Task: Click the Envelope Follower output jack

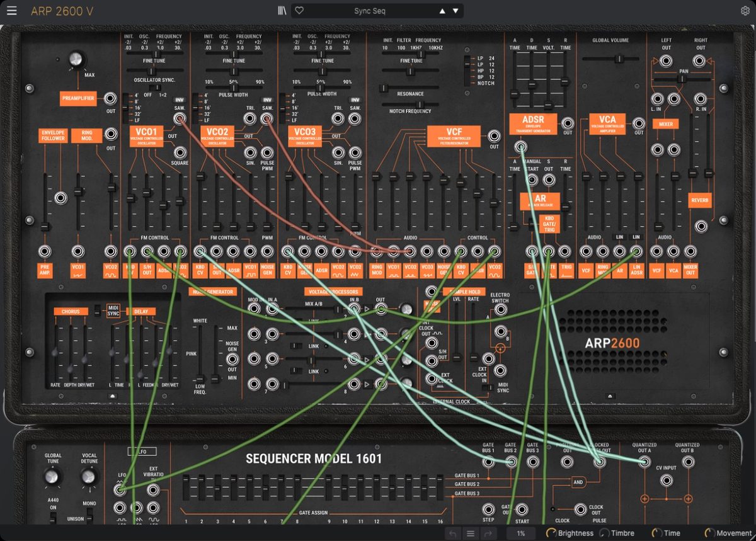Action: pyautogui.click(x=61, y=198)
